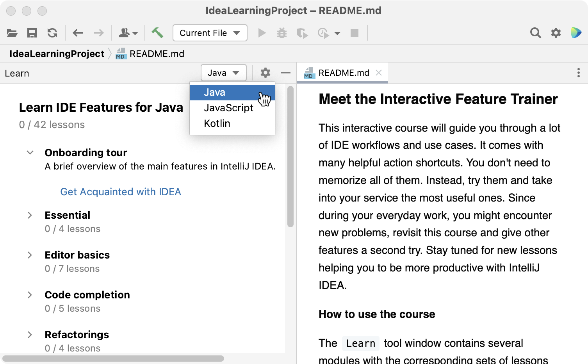
Task: Click '0 / 5 lessons' under Code completion
Action: coord(73,309)
